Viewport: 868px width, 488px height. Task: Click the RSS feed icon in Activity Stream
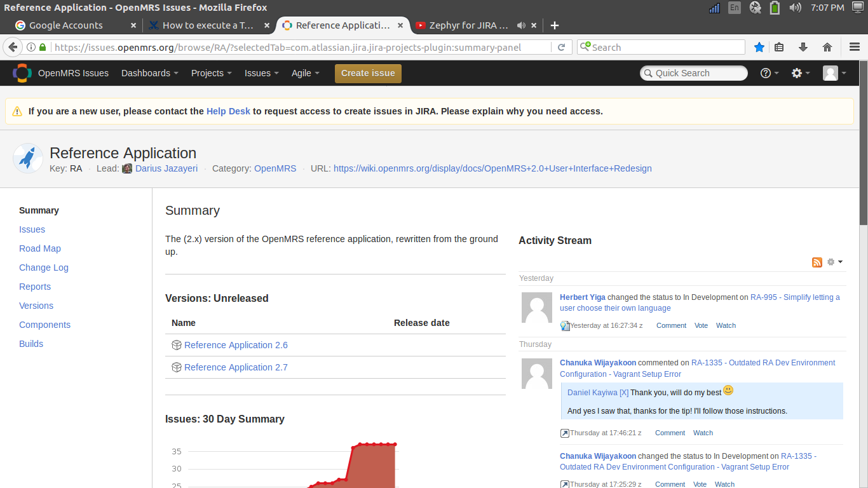click(817, 262)
